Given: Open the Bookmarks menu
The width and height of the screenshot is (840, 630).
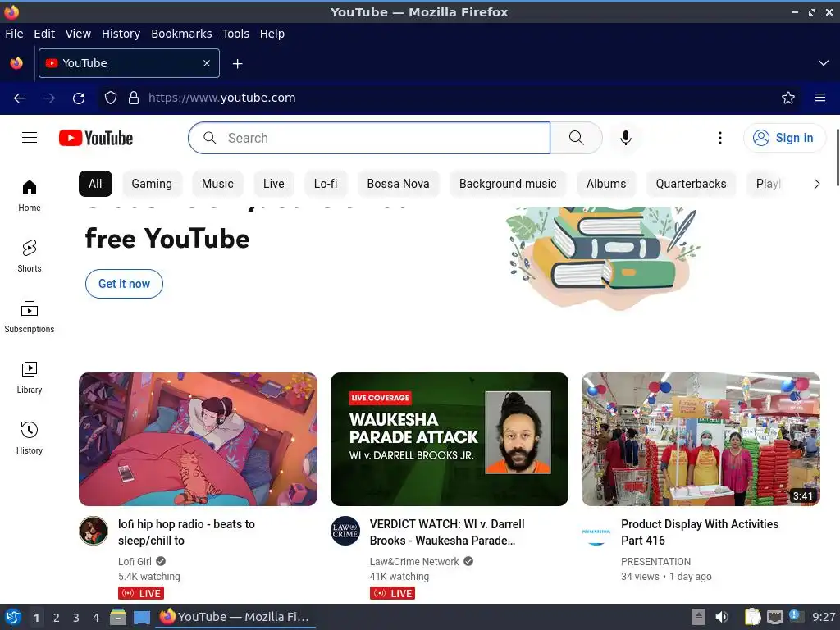Looking at the screenshot, I should pos(181,34).
